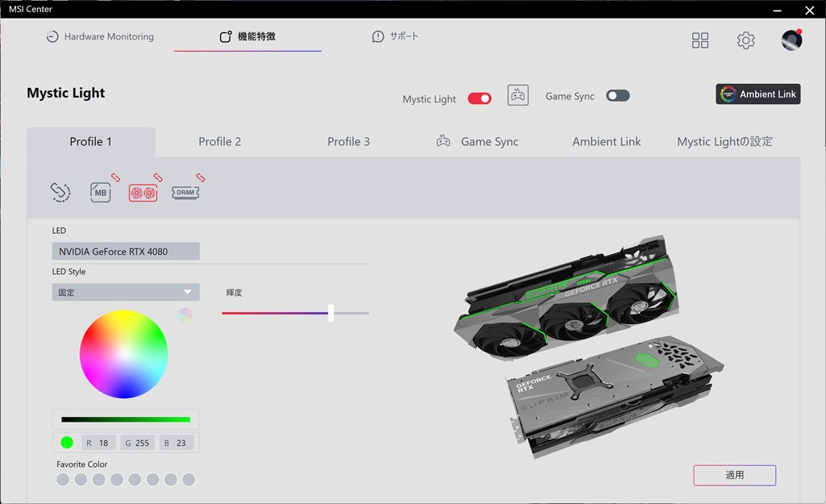Viewport: 826px width, 504px height.
Task: Open the NVIDIA GeForce RTX 4080 LED selector
Action: [126, 252]
